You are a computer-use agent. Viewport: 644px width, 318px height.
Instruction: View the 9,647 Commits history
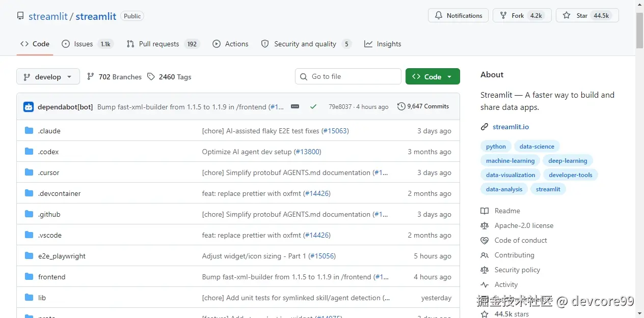[423, 106]
